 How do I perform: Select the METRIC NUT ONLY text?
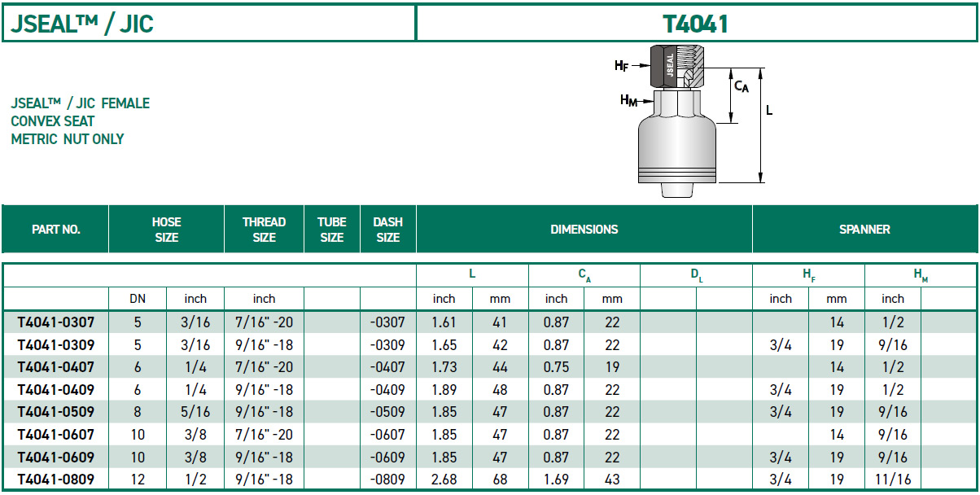[68, 139]
